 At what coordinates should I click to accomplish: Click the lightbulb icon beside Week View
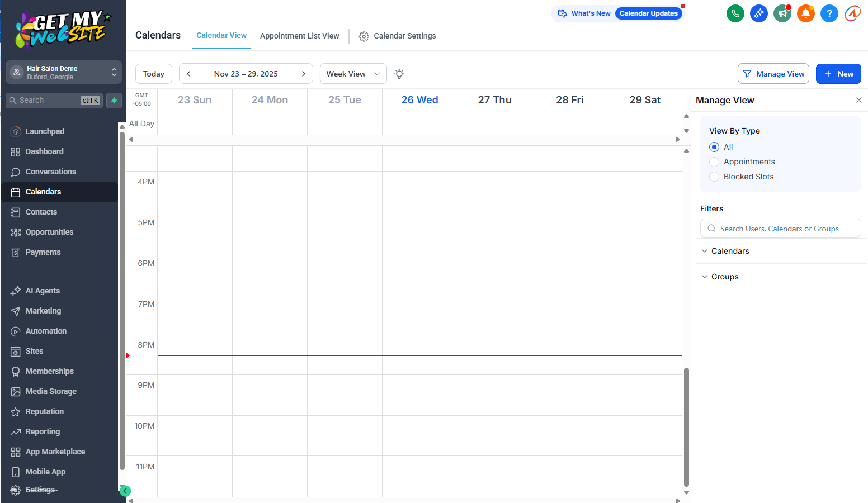[399, 74]
